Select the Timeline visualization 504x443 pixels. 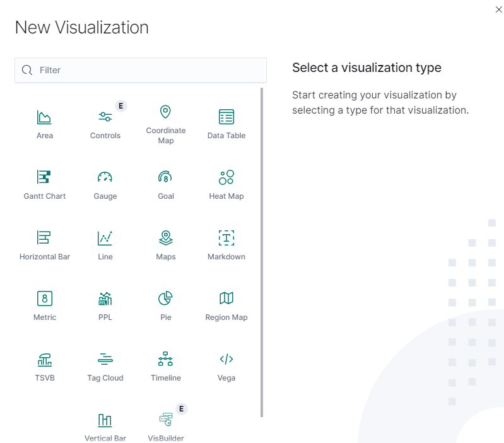pyautogui.click(x=165, y=367)
